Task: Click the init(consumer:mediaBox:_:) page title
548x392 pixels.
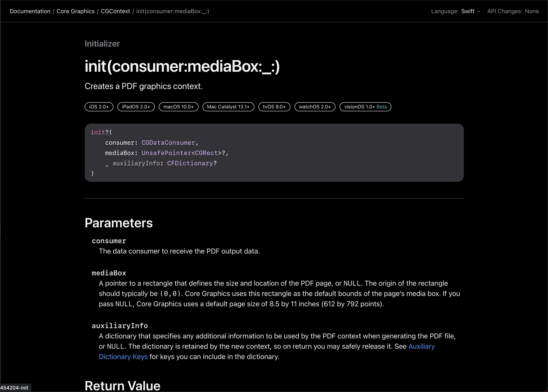Action: pos(182,66)
